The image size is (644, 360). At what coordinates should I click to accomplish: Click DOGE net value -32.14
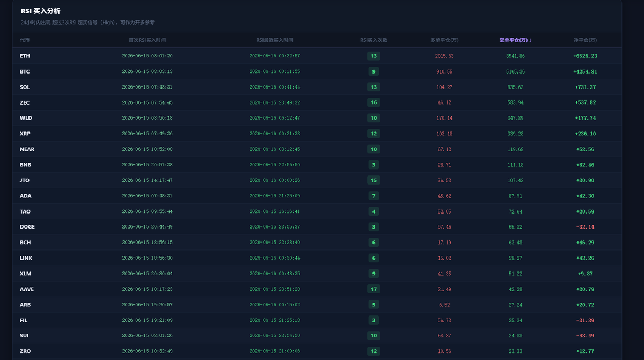tap(585, 227)
